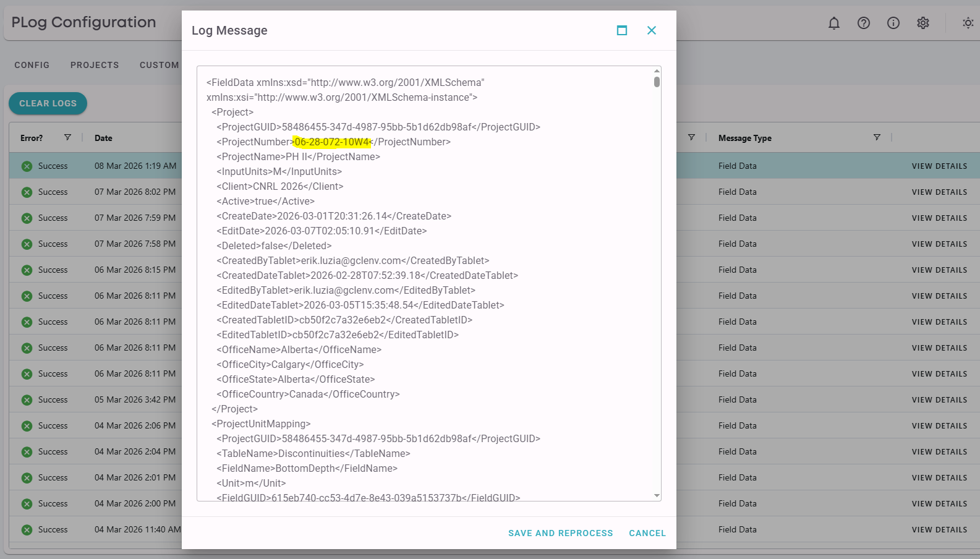Click SAVE AND REPROCESS
This screenshot has height=559, width=980.
click(560, 533)
